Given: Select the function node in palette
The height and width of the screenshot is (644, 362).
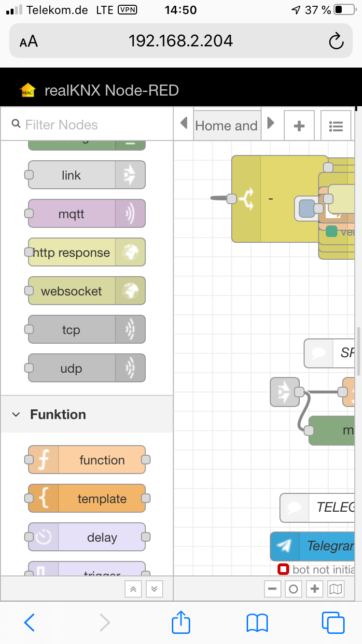Looking at the screenshot, I should [87, 460].
